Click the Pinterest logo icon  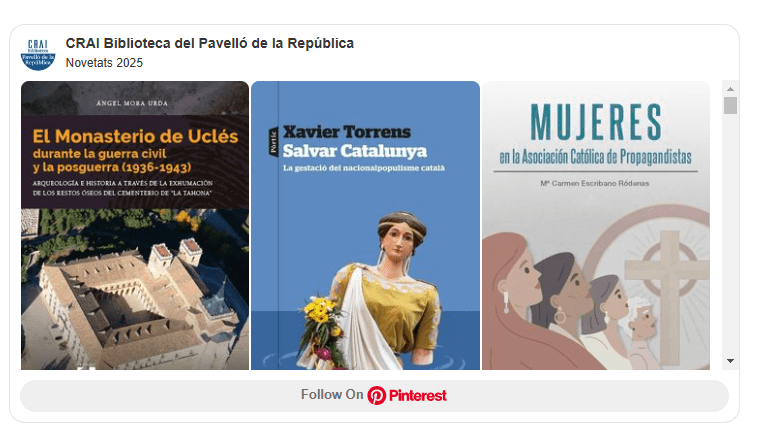point(377,396)
